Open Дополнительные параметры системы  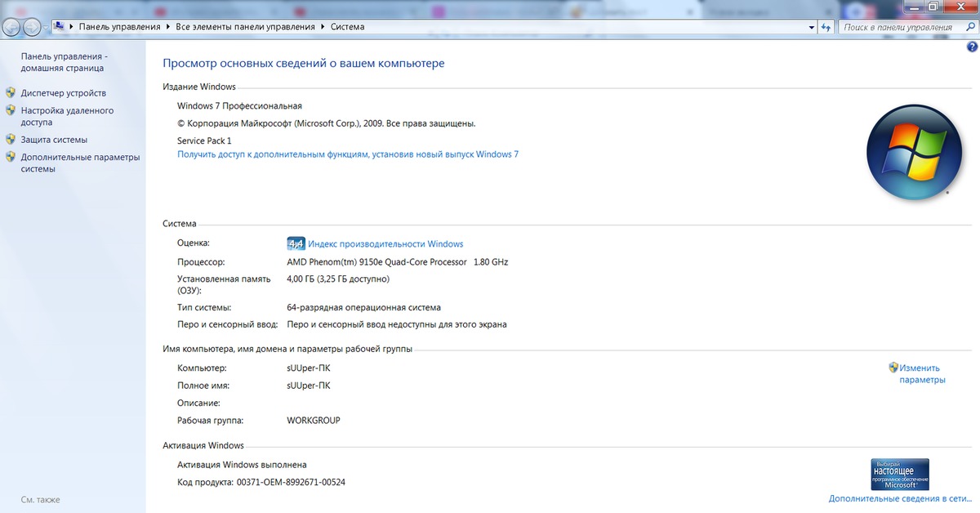(81, 163)
